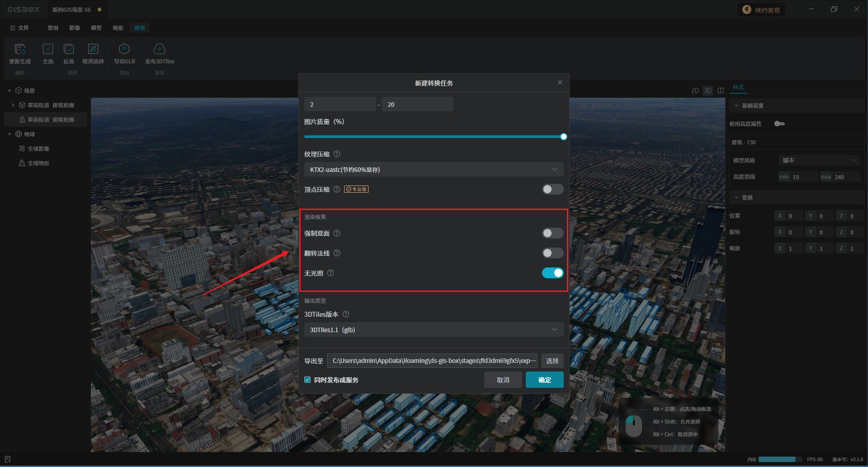Click the 确定 confirm button

point(544,380)
